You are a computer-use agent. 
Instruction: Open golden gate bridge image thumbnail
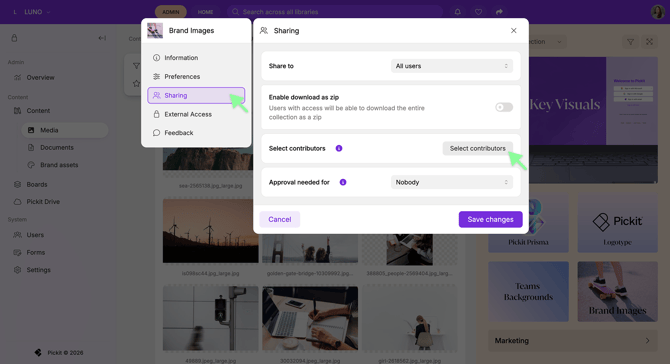tap(310, 248)
